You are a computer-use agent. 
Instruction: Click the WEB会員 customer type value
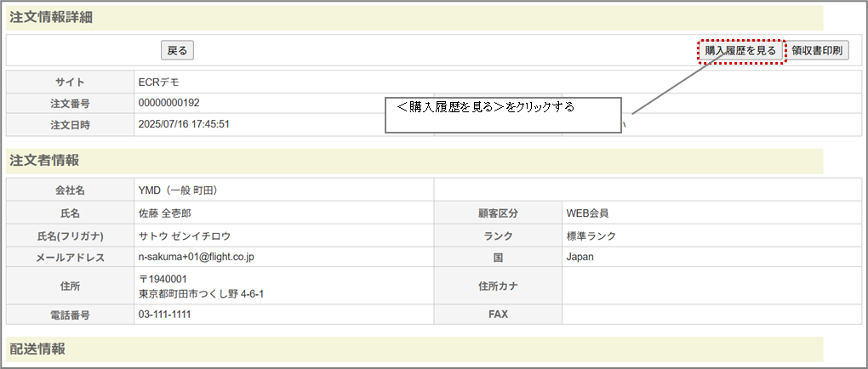pos(587,213)
